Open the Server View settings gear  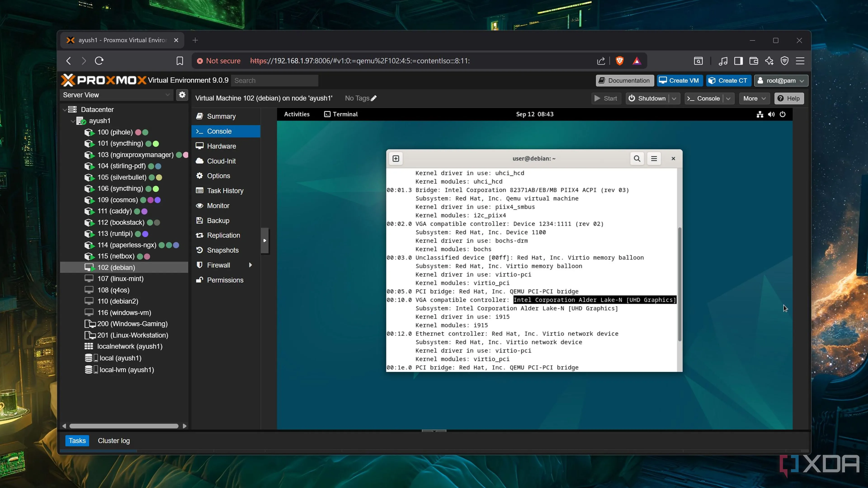(182, 95)
